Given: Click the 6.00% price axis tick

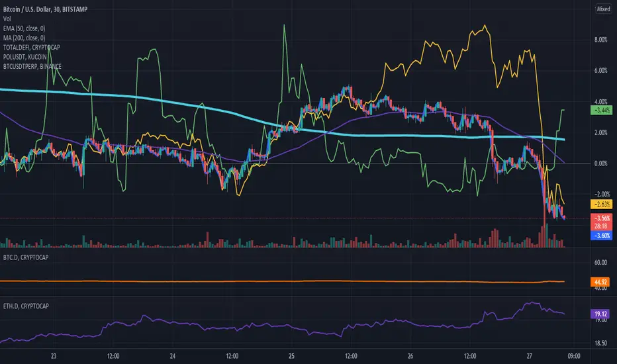Looking at the screenshot, I should (601, 70).
